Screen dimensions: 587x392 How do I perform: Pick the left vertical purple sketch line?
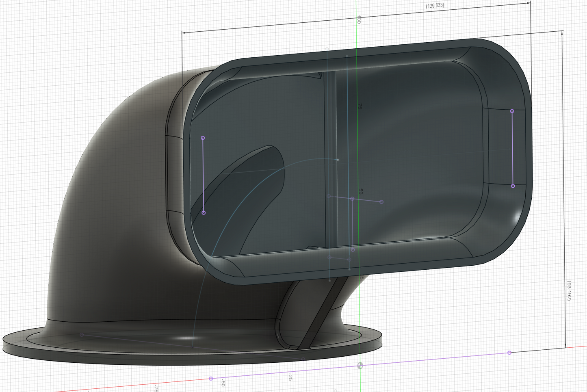pos(203,175)
